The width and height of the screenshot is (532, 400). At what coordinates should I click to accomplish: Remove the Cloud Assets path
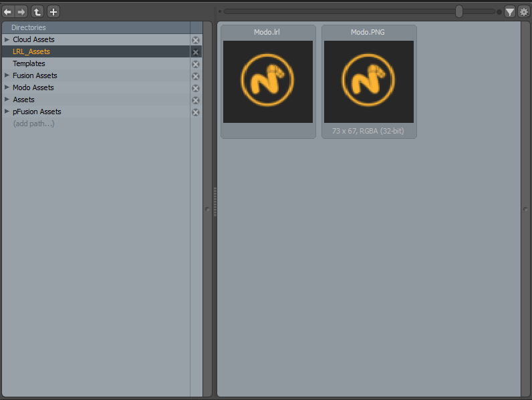point(196,40)
